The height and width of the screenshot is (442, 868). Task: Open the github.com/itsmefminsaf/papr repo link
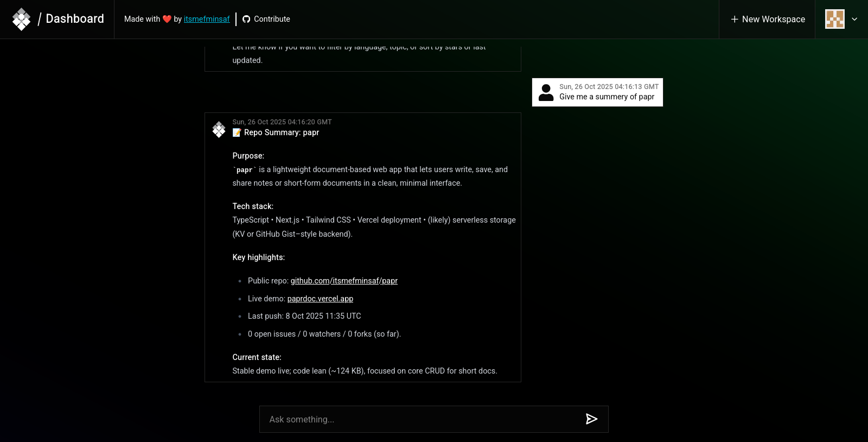tap(344, 281)
